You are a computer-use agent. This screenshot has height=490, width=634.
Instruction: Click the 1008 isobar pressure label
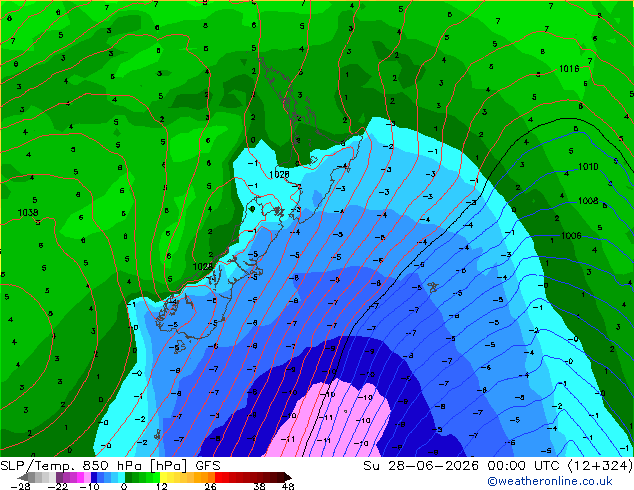coord(588,201)
